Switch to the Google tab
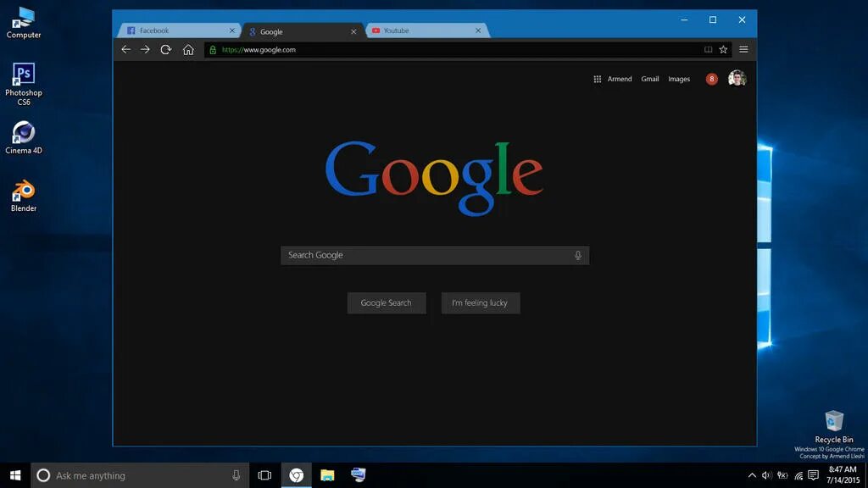 point(303,31)
